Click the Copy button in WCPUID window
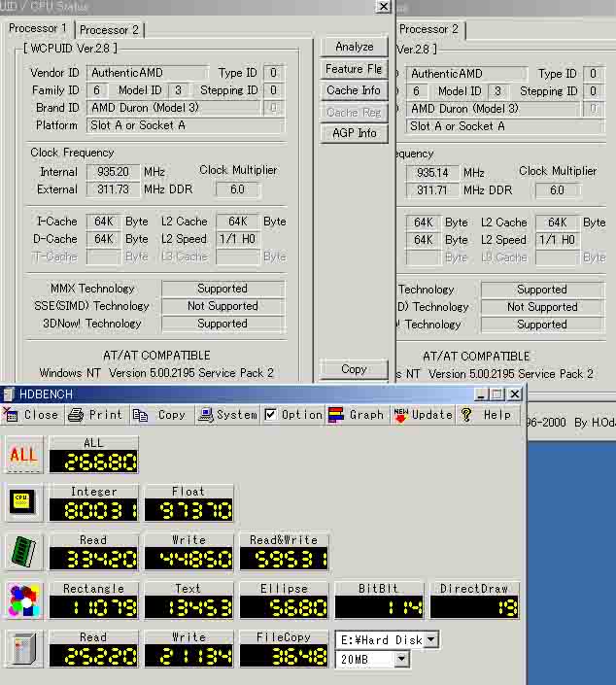616x685 pixels. pyautogui.click(x=355, y=369)
